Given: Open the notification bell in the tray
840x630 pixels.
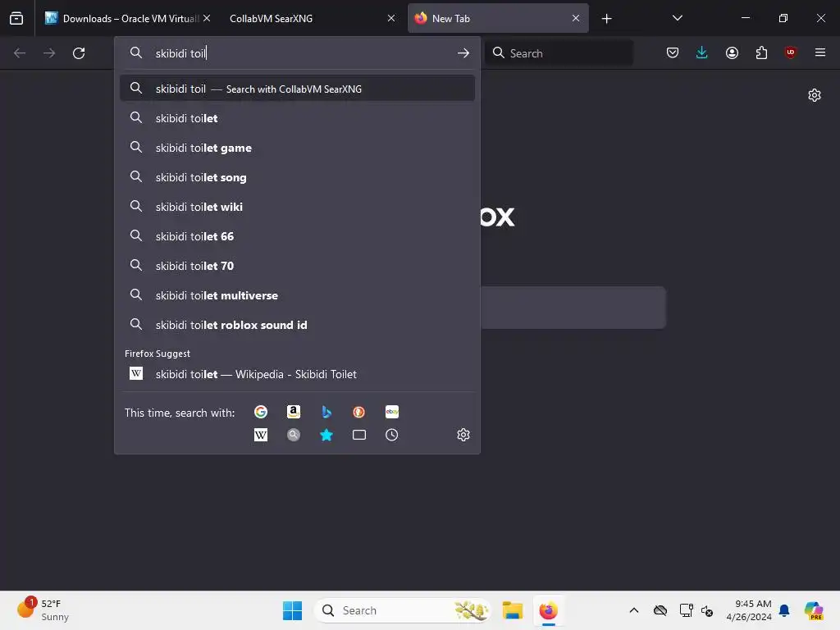Looking at the screenshot, I should pyautogui.click(x=784, y=610).
